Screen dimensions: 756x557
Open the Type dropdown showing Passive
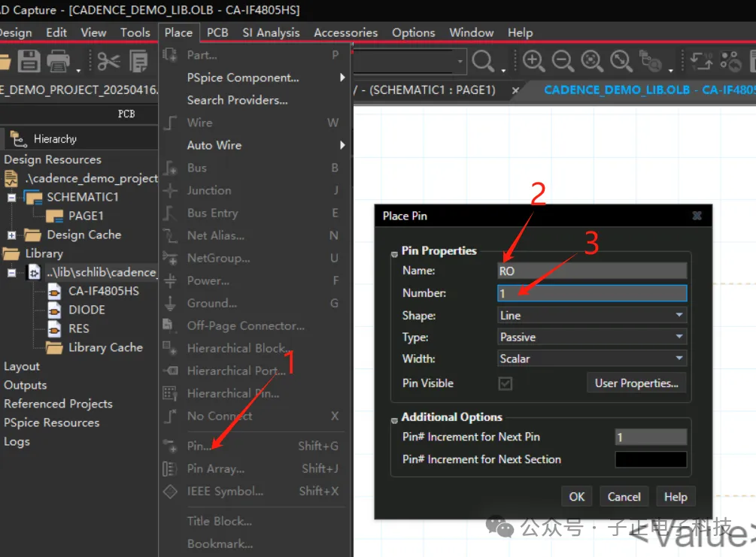(592, 337)
